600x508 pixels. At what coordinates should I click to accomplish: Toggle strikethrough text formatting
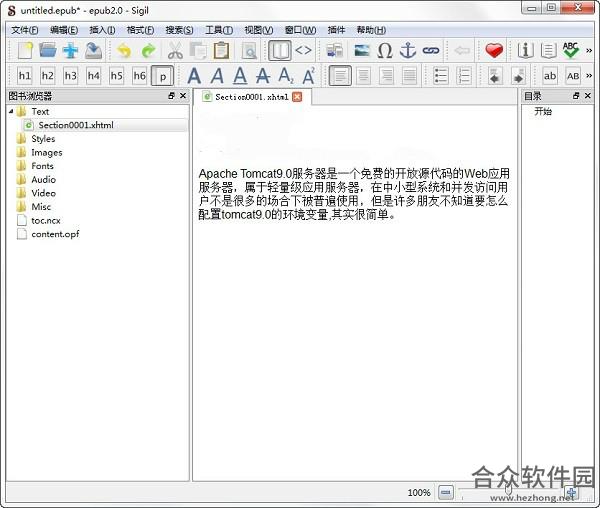263,76
